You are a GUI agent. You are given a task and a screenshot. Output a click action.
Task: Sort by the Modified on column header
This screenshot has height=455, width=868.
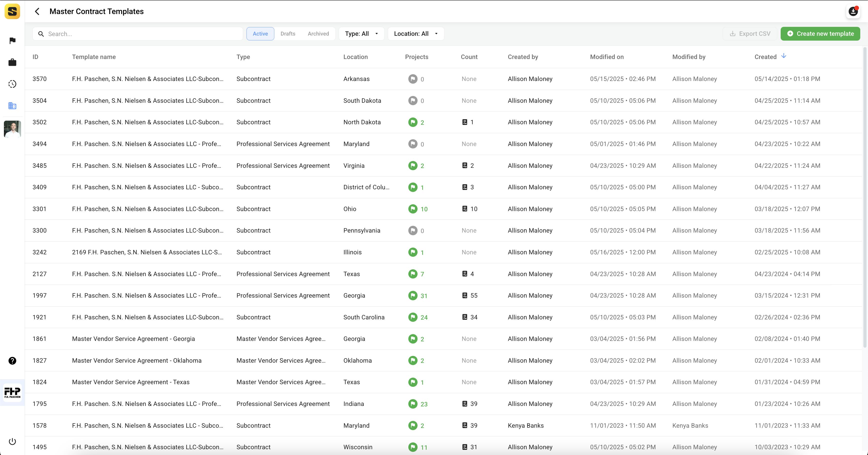(607, 57)
